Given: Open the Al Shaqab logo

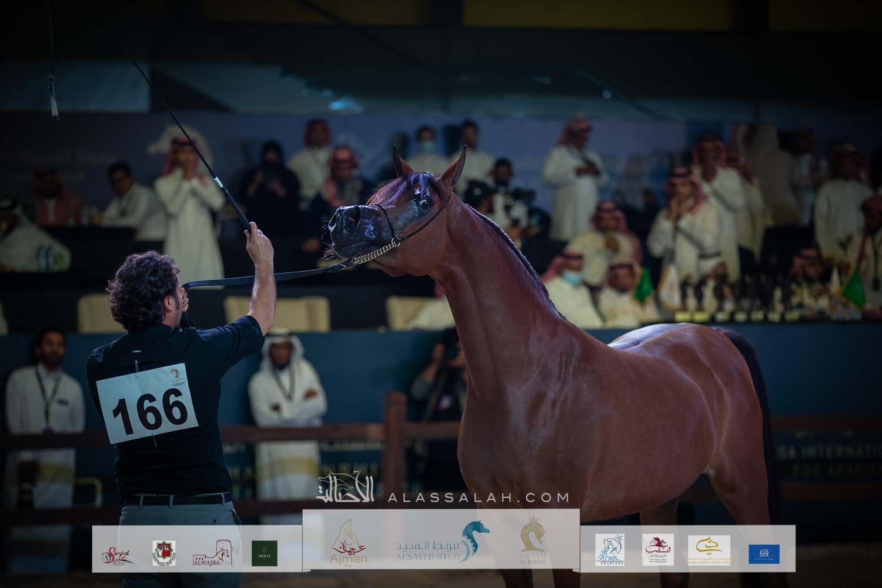Looking at the screenshot, I should point(657,550).
